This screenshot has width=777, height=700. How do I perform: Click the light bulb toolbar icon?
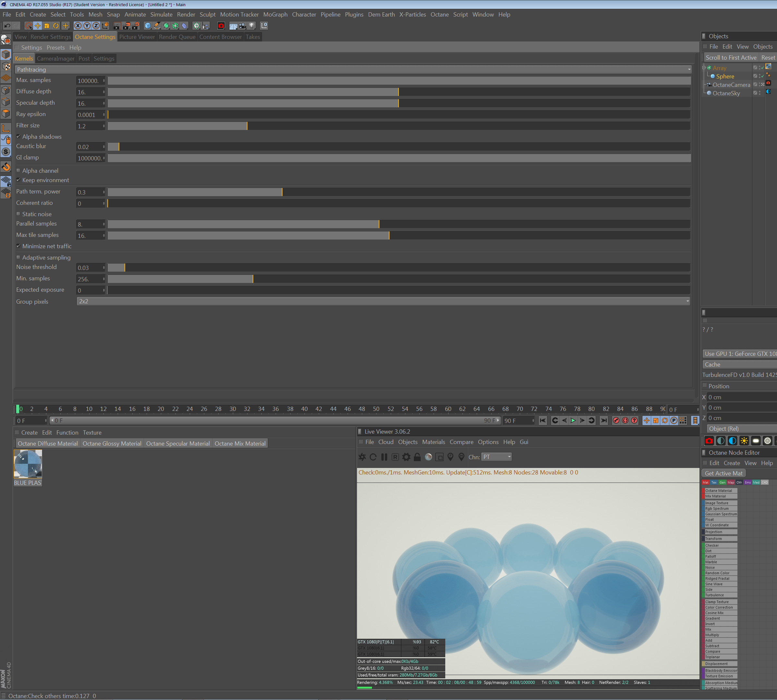(252, 26)
